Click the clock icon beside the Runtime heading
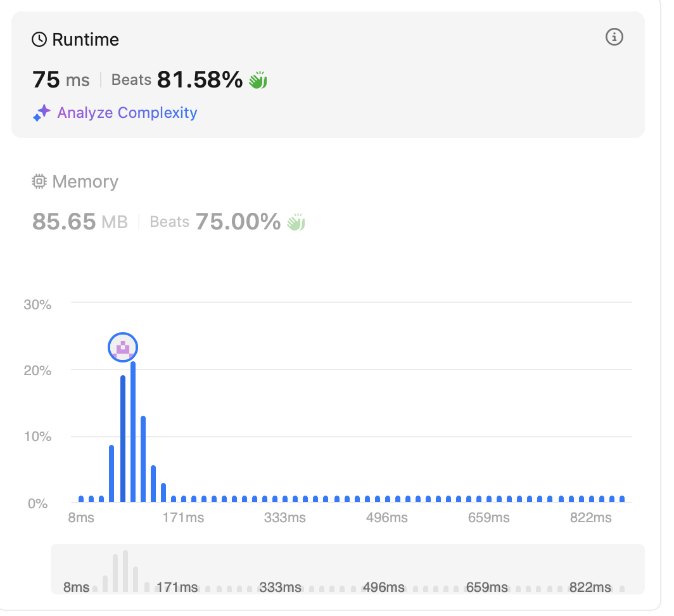Screen dimensions: 674x616 click(x=39, y=40)
